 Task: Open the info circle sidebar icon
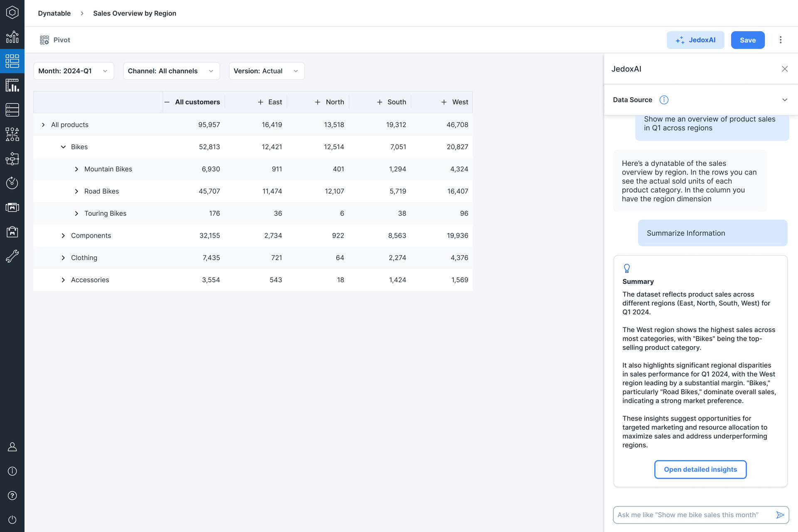(x=12, y=471)
